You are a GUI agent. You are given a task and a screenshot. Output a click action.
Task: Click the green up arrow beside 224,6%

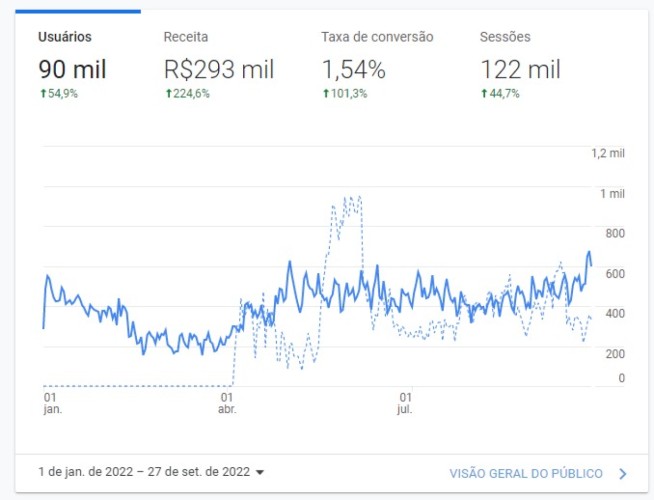169,93
